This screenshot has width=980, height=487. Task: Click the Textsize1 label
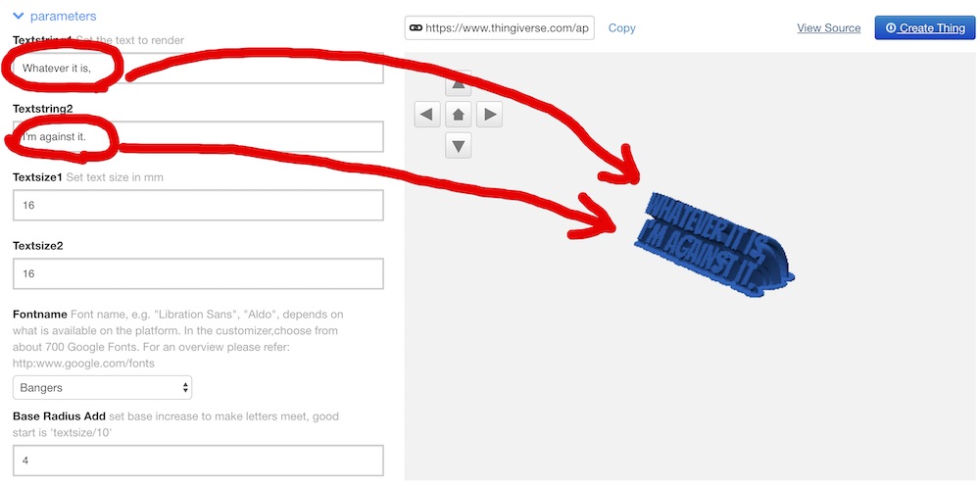(38, 177)
